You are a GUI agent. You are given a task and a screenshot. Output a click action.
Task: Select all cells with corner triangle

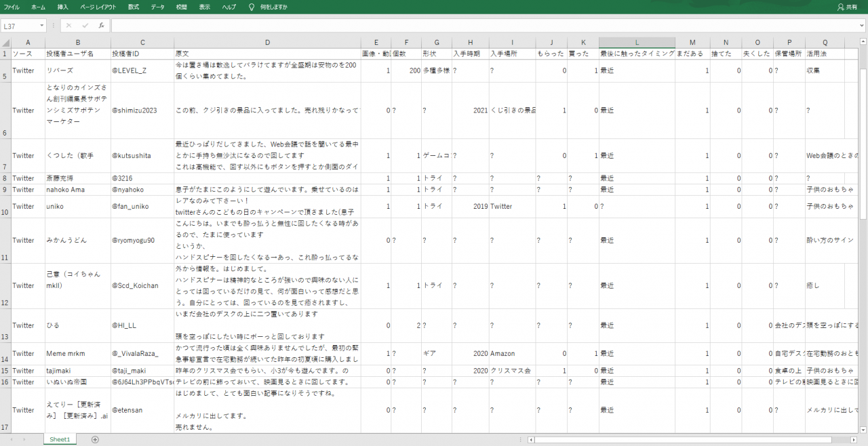pos(6,42)
